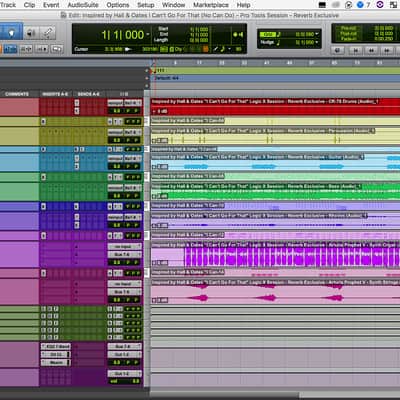The image size is (400, 400).
Task: Click the main counter 1|1|000 display
Action: [x=123, y=35]
